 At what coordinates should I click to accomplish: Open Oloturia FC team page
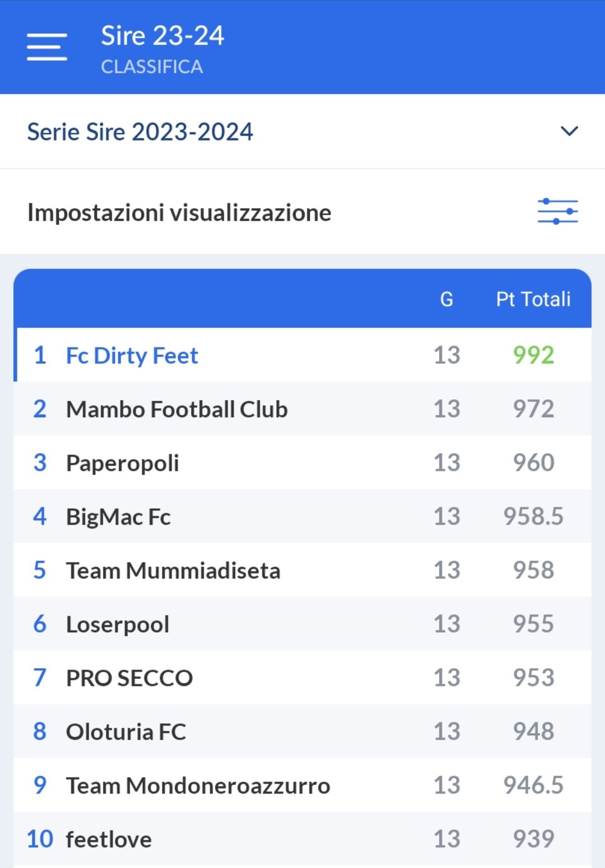tap(126, 731)
